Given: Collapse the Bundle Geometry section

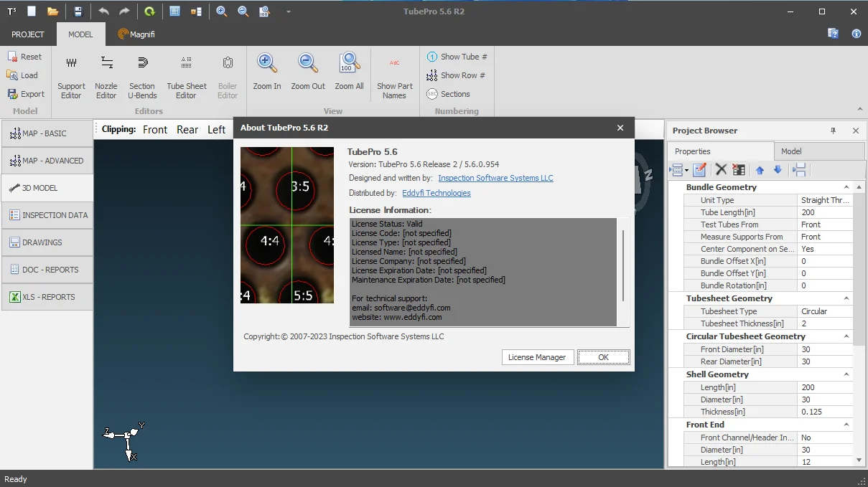Looking at the screenshot, I should click(x=846, y=187).
